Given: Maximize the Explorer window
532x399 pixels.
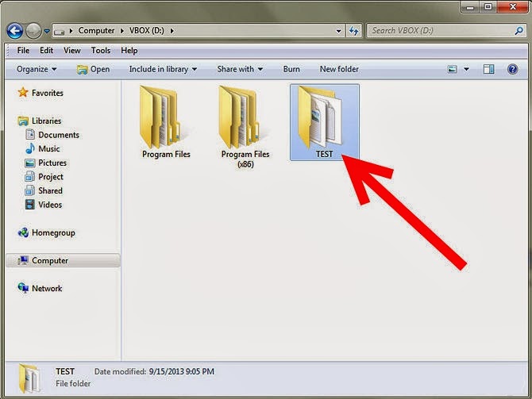Looking at the screenshot, I should [488, 7].
